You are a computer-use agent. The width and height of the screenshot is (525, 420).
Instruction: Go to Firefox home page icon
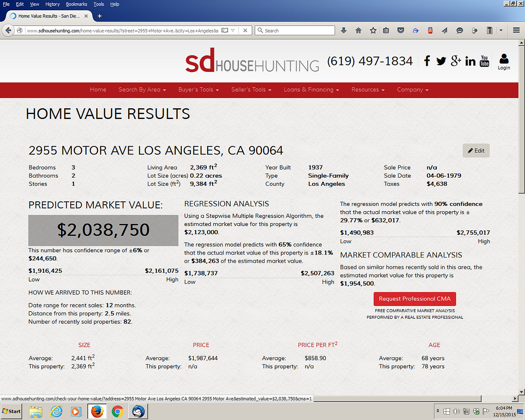(x=358, y=31)
